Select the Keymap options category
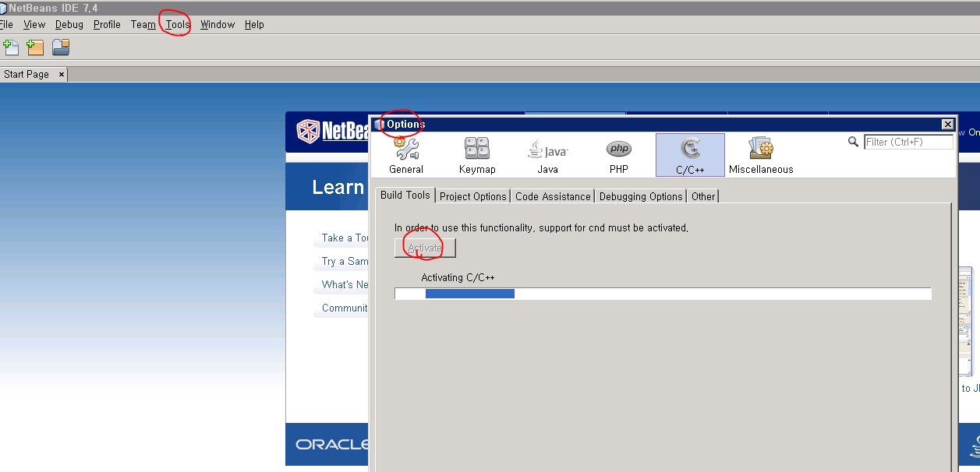Image resolution: width=980 pixels, height=472 pixels. point(477,155)
